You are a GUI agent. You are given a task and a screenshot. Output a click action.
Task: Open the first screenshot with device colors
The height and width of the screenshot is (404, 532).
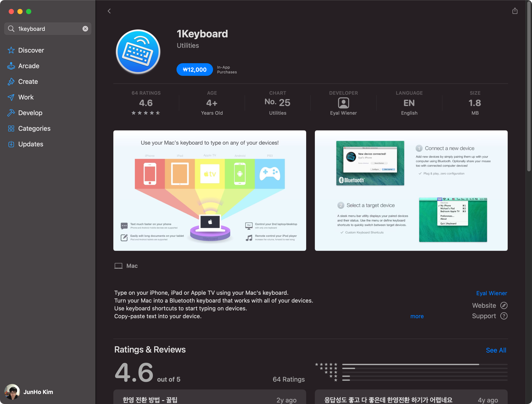tap(210, 190)
